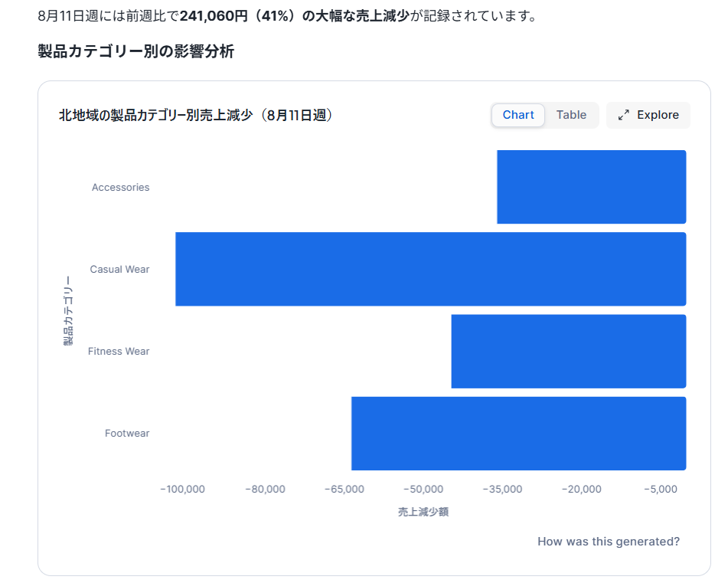The width and height of the screenshot is (728, 583).
Task: Click the -20,000 axis tick label
Action: 581,490
